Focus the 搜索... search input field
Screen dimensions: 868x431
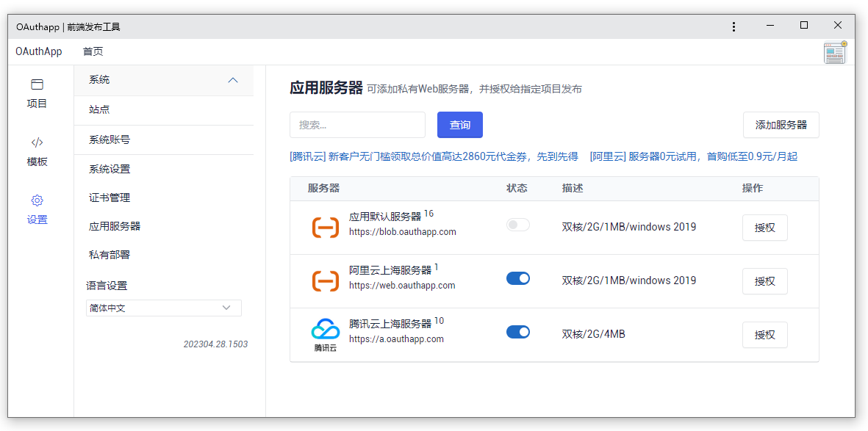(358, 125)
